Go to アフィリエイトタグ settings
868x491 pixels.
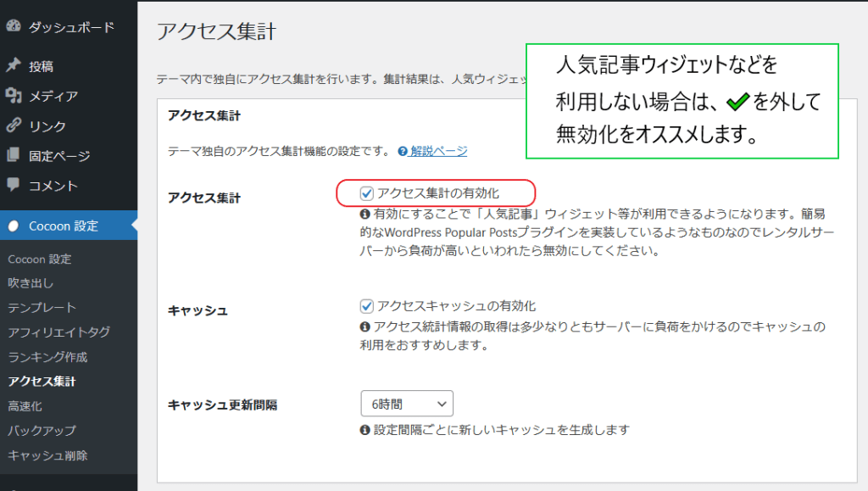coord(58,332)
